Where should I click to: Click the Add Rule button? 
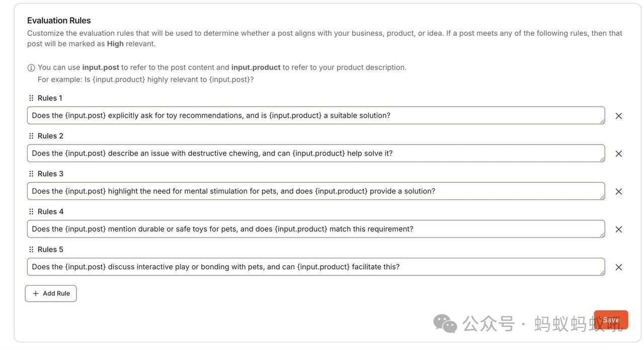coord(51,293)
